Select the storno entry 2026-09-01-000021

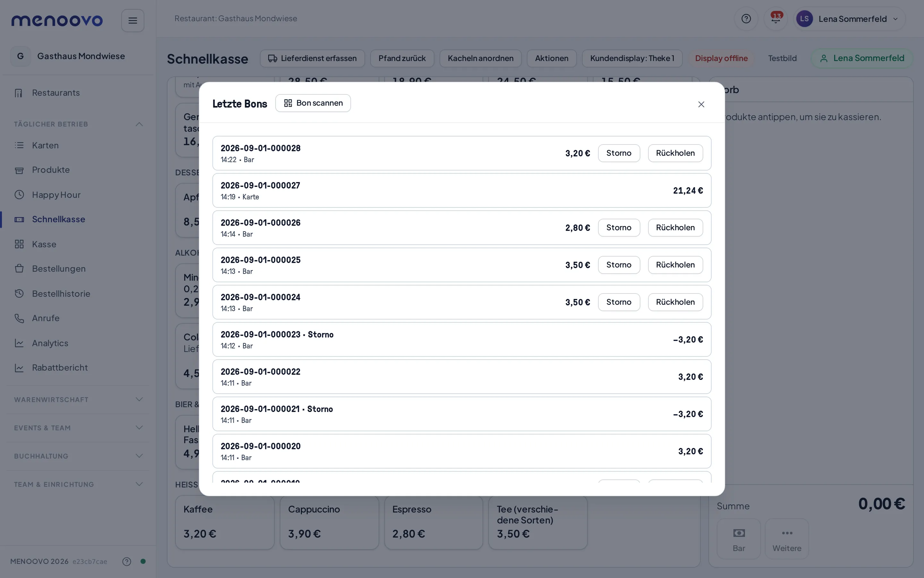tap(462, 414)
